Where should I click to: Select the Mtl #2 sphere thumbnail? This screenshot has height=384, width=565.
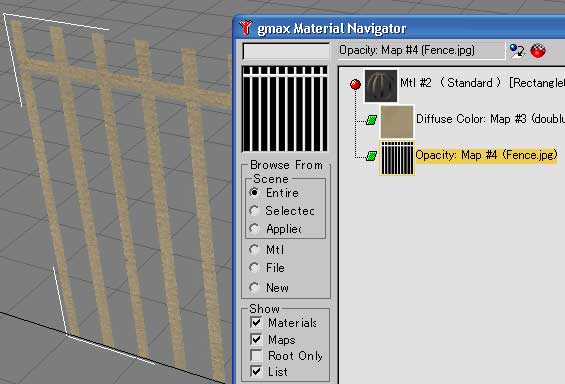pos(381,86)
